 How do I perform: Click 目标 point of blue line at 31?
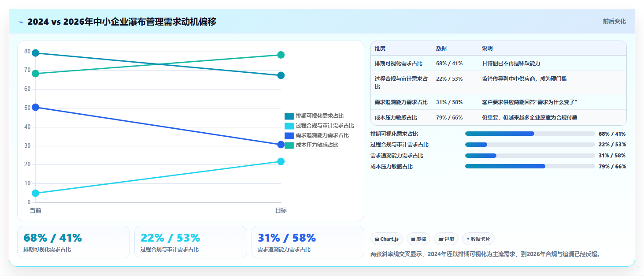coord(281,145)
